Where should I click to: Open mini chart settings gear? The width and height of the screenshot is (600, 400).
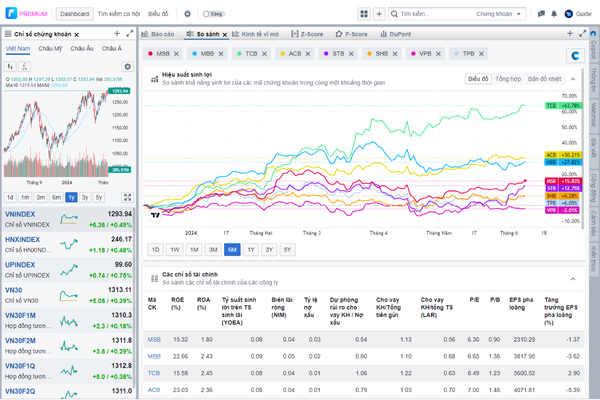tap(127, 67)
